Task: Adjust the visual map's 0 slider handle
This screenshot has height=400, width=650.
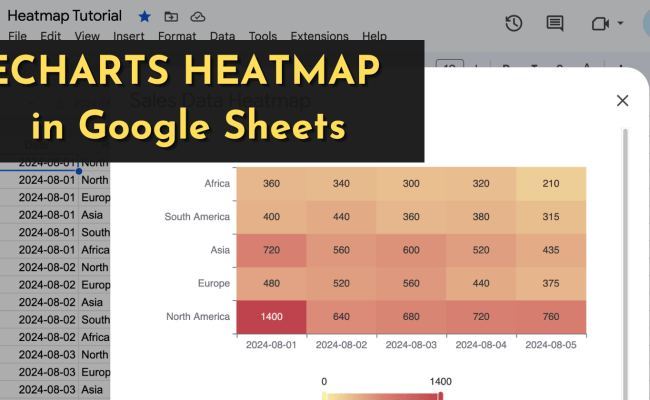Action: click(324, 396)
